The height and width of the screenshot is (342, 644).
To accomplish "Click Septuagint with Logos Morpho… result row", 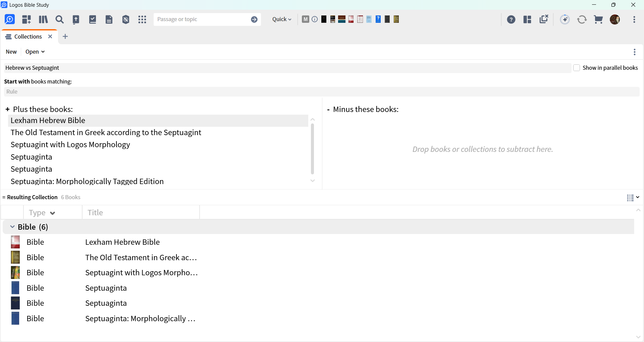I will [x=141, y=273].
